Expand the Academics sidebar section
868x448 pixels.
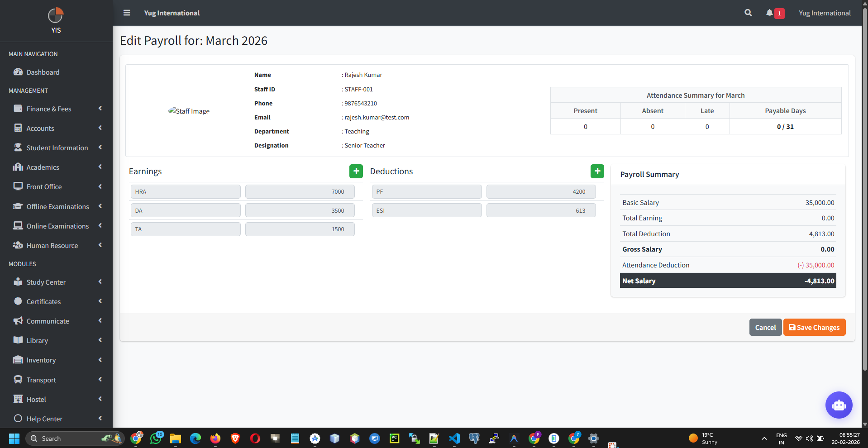tap(56, 167)
